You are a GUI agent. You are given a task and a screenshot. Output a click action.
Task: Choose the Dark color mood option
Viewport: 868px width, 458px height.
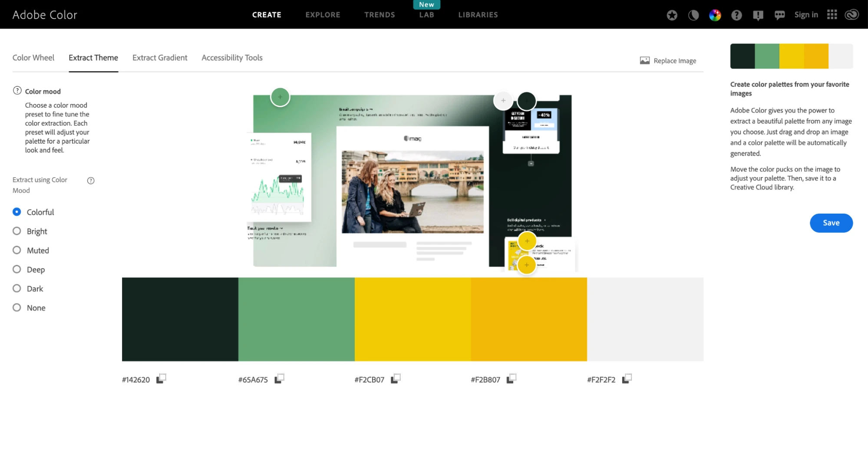pos(17,289)
